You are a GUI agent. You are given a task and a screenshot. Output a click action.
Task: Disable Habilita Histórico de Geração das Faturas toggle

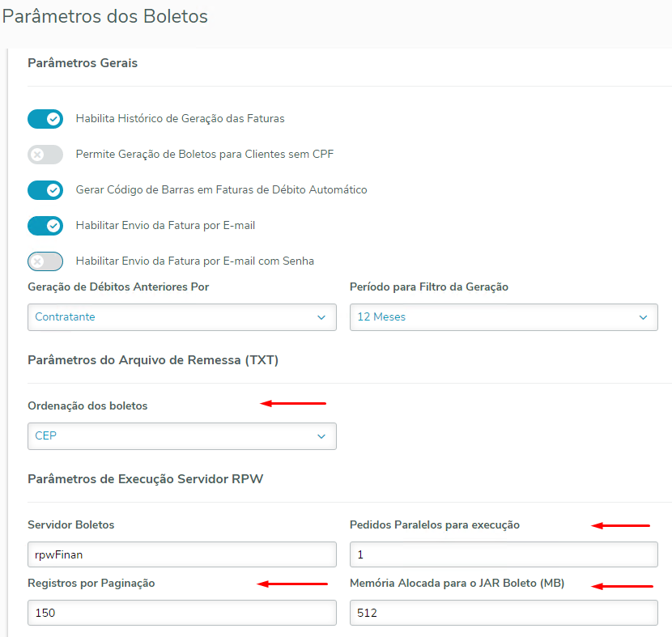point(45,119)
